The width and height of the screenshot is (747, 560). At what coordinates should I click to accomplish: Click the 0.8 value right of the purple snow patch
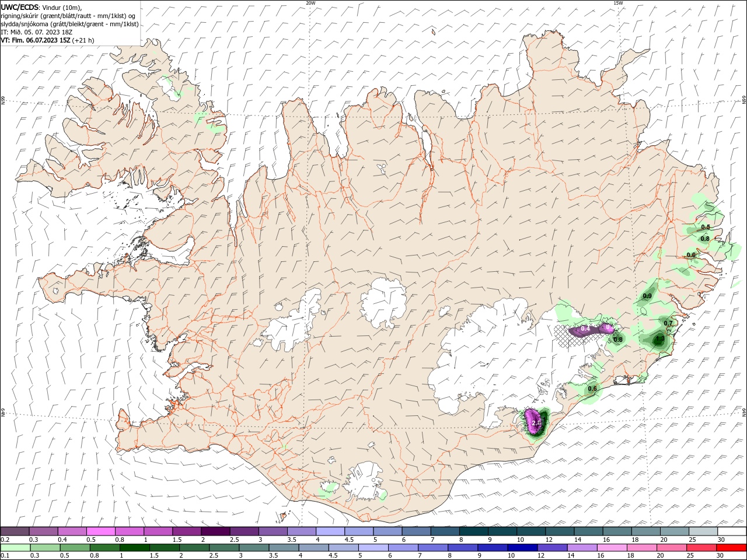618,339
